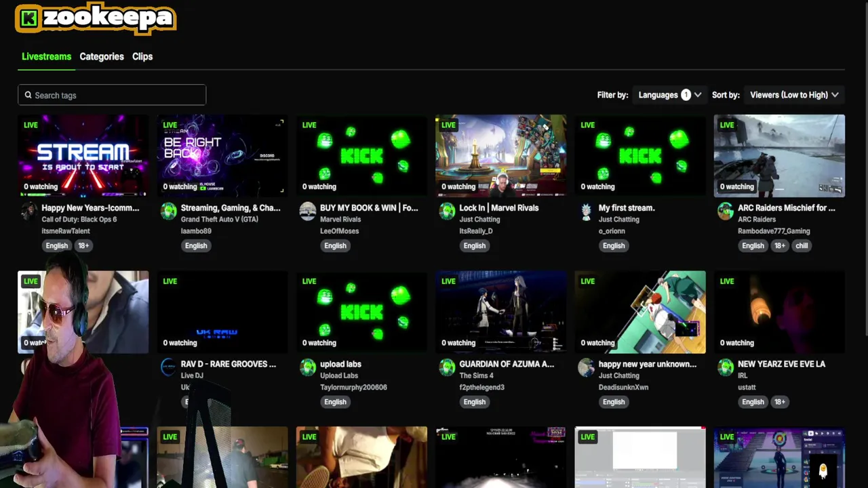The image size is (868, 488).
Task: Open Live DJ category link
Action: click(192, 375)
